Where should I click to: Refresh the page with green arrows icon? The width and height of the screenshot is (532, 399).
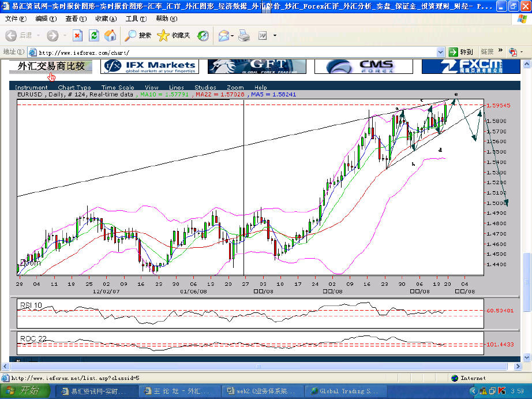coord(94,35)
